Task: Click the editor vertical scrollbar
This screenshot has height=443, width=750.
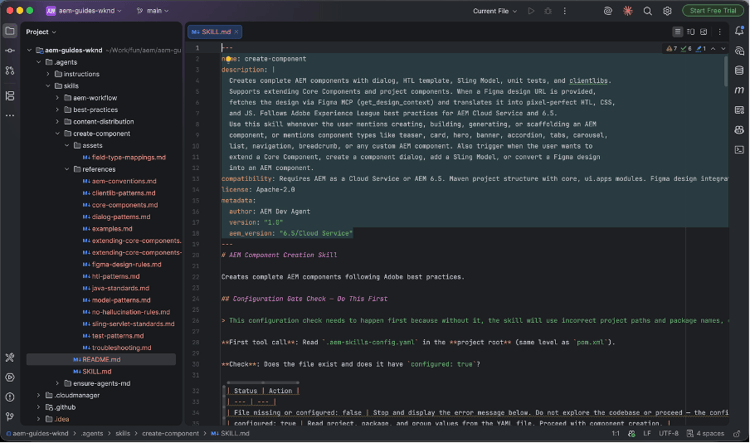Action: 726,72
